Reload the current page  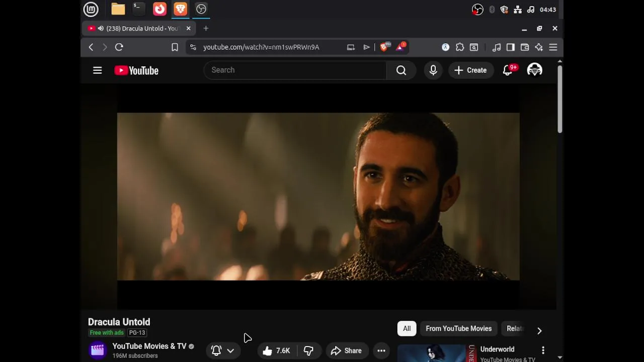coord(119,47)
